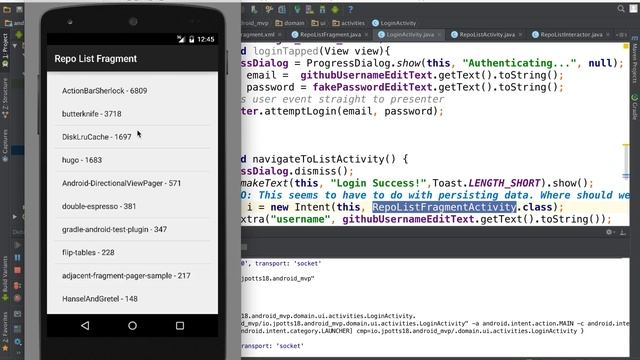640x360 pixels.
Task: Click the debug panel settings gear icon
Action: (609, 232)
